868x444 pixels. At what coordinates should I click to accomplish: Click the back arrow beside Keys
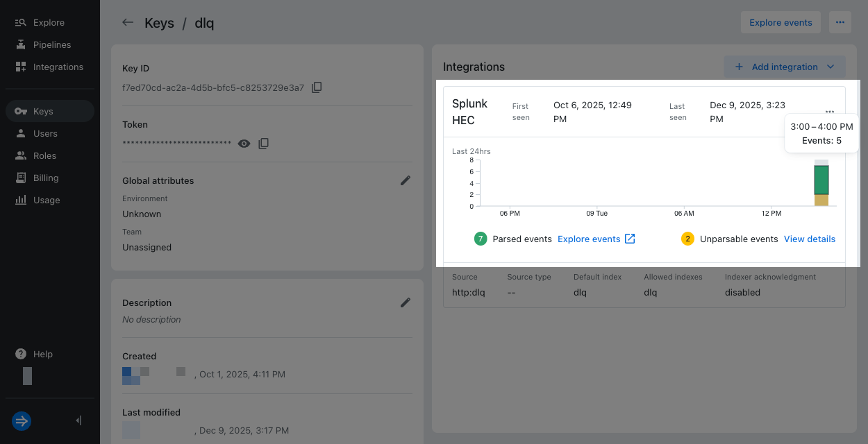coord(128,22)
